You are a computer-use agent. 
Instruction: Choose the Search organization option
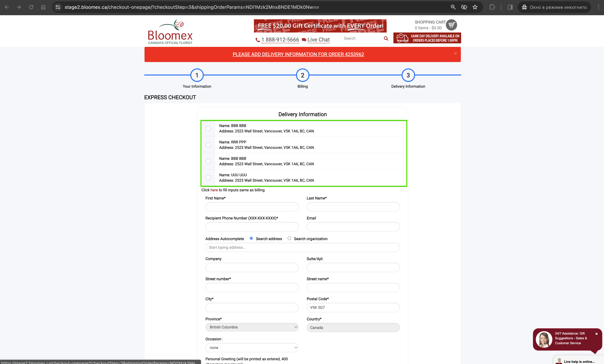coord(289,238)
